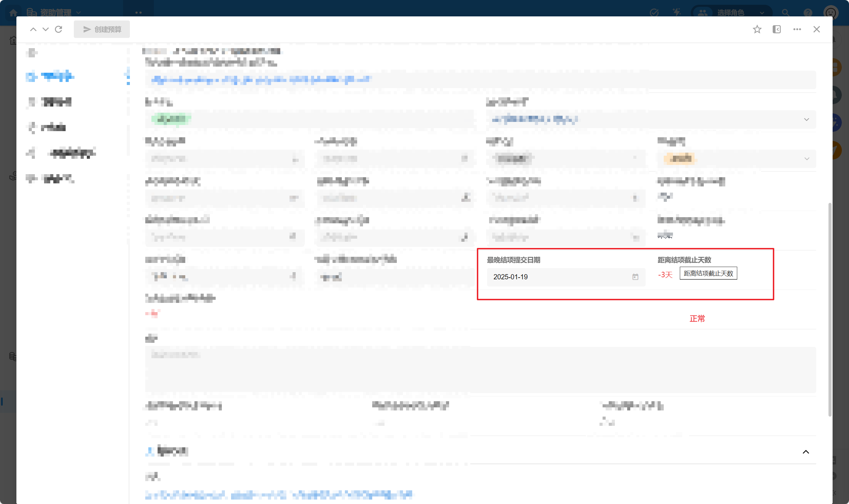Click the lightning quick action icon
The image size is (849, 504).
click(x=676, y=12)
